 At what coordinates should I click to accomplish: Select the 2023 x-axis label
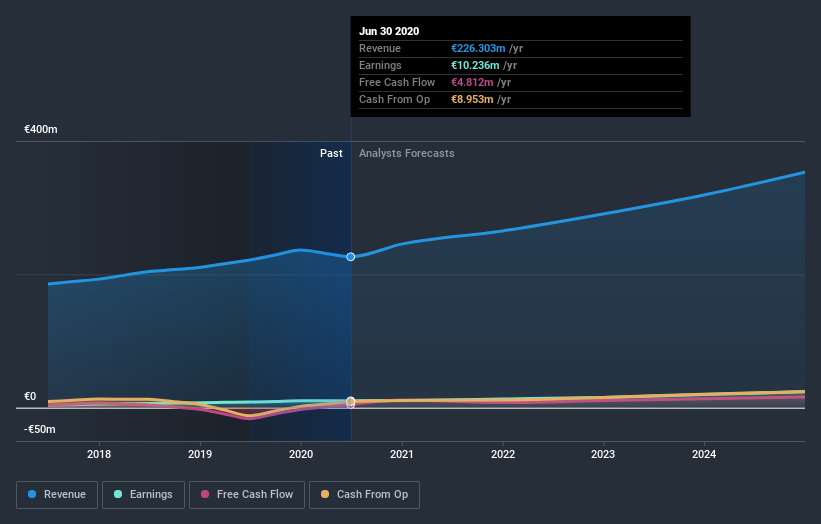[x=603, y=454]
